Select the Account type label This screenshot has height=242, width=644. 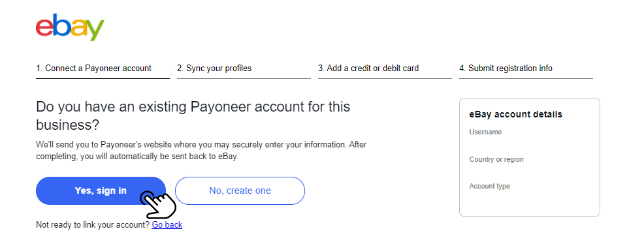[490, 186]
